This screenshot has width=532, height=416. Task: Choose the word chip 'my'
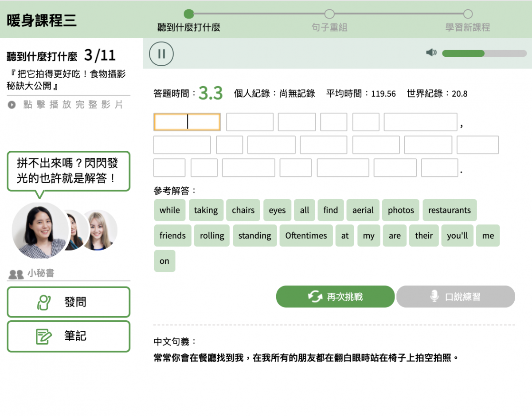368,235
